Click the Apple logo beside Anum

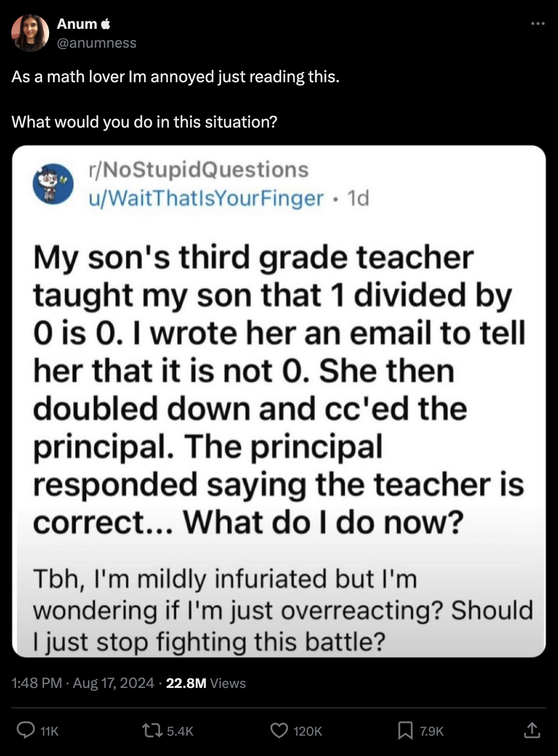point(106,24)
